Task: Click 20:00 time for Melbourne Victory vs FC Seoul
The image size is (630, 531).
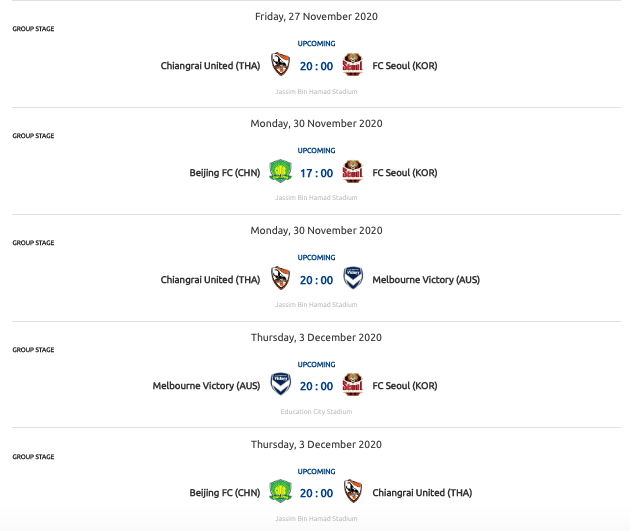Action: pyautogui.click(x=316, y=386)
